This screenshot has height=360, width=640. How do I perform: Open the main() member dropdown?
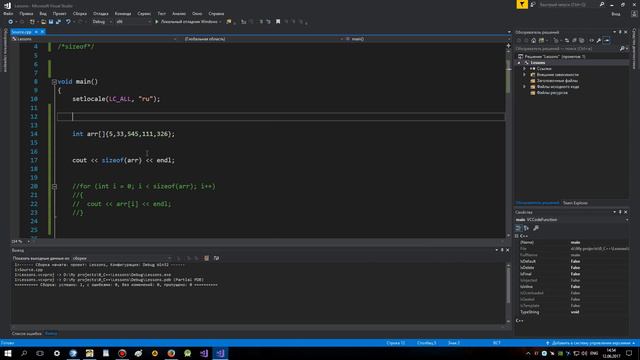click(x=427, y=39)
